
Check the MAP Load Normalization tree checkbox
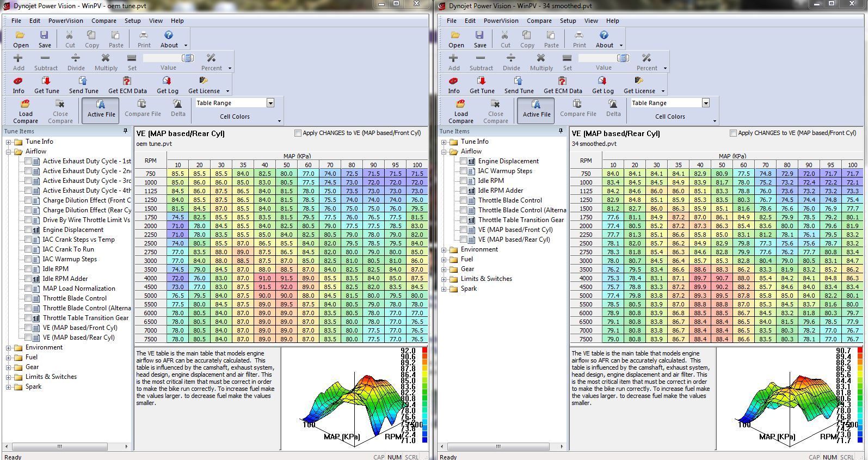tap(28, 289)
